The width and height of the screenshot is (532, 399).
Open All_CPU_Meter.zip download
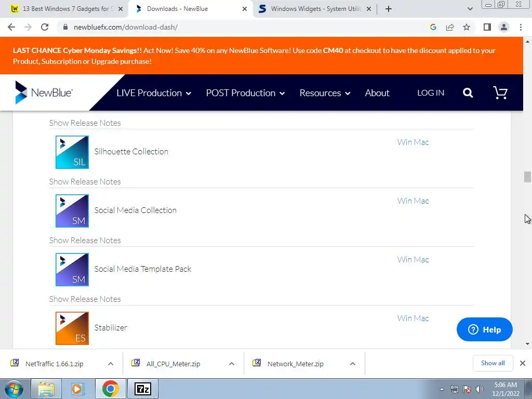(174, 364)
